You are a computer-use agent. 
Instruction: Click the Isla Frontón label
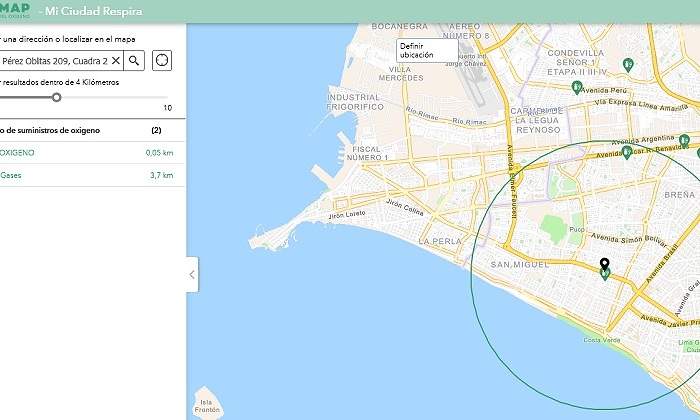pyautogui.click(x=207, y=406)
